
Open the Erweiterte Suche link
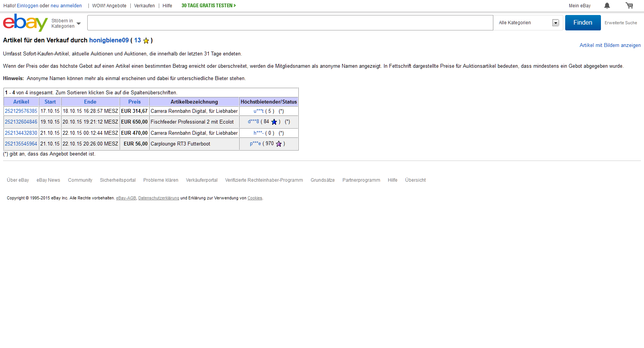[621, 23]
